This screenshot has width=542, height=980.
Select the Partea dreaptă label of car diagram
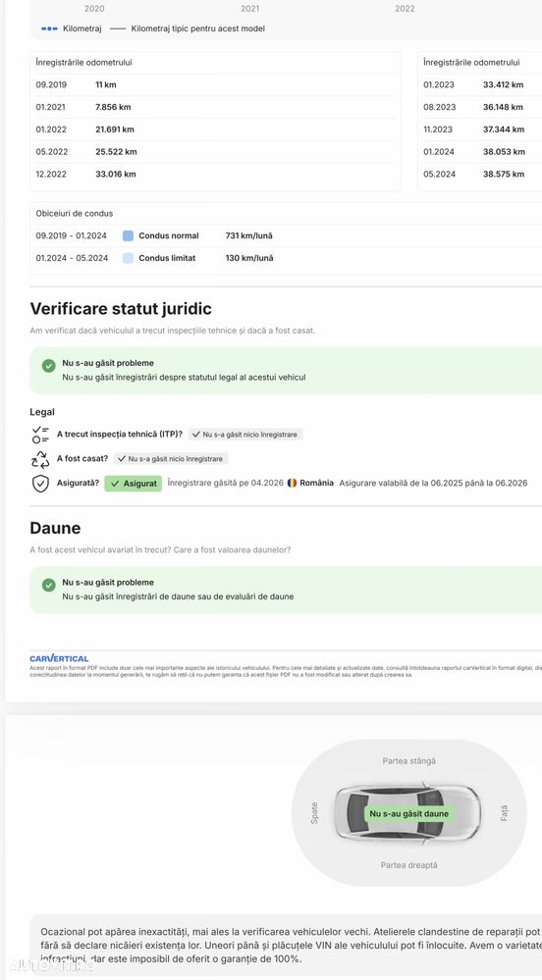coord(408,865)
